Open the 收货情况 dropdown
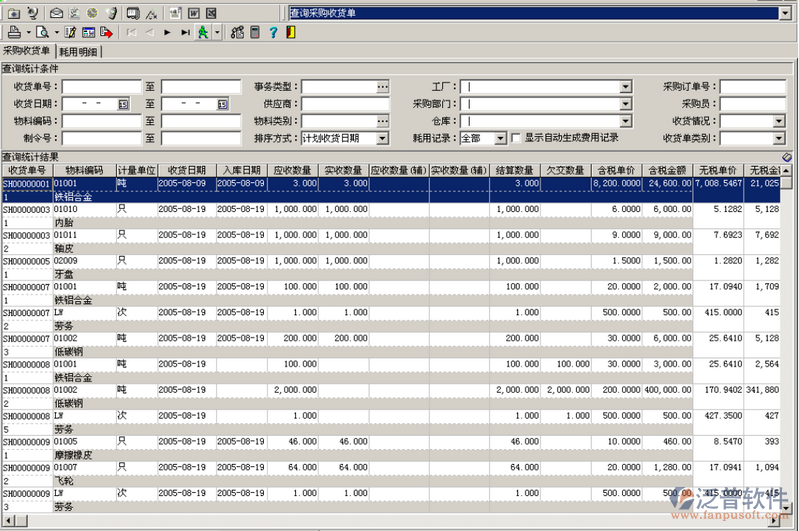 point(779,121)
